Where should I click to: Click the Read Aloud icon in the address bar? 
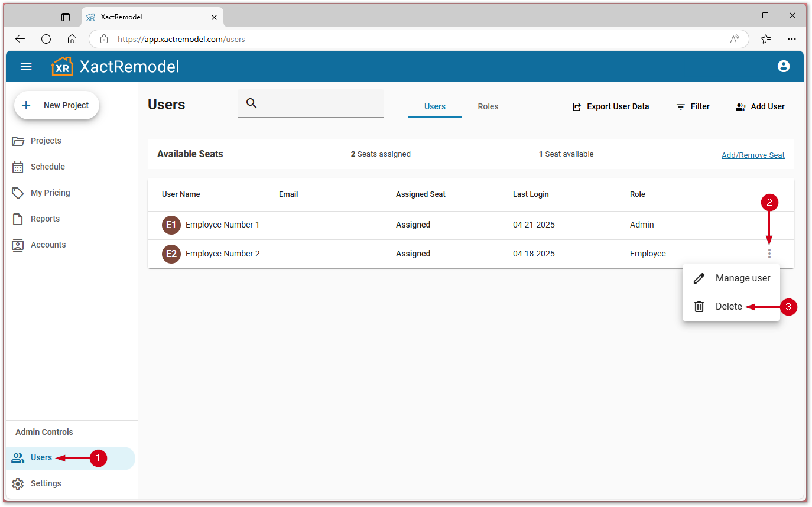pyautogui.click(x=735, y=39)
